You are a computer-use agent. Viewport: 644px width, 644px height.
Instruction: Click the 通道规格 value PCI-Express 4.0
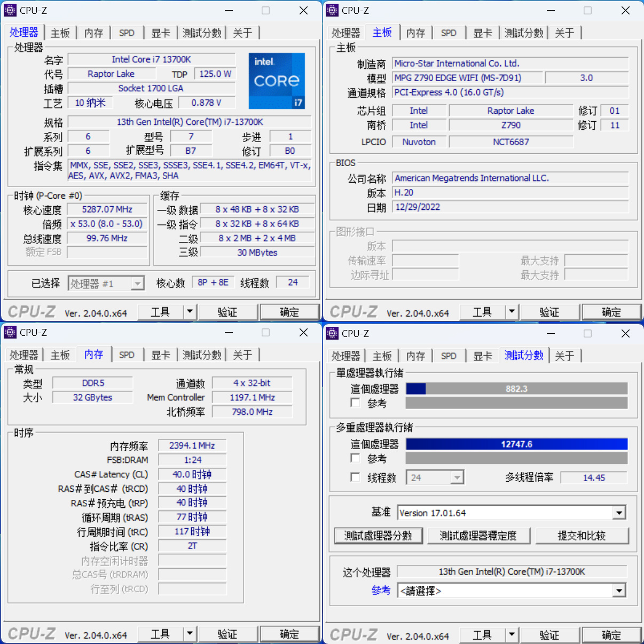pyautogui.click(x=511, y=92)
